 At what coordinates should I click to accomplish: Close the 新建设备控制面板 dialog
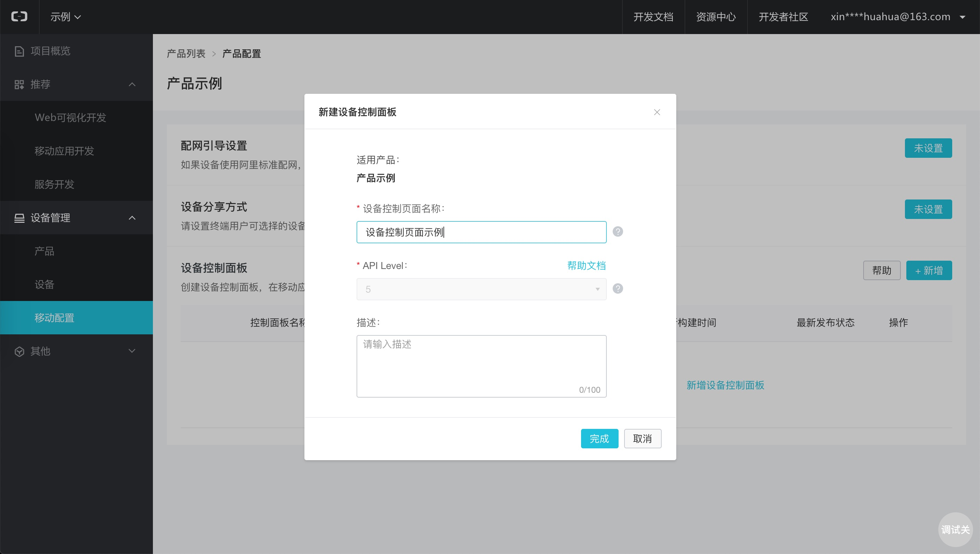(x=657, y=112)
